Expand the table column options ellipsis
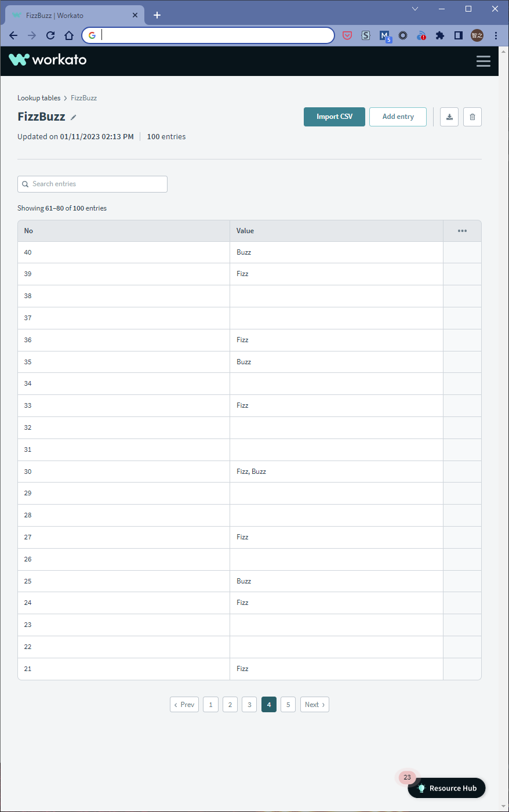Screen dimensions: 509x812 click(x=462, y=231)
